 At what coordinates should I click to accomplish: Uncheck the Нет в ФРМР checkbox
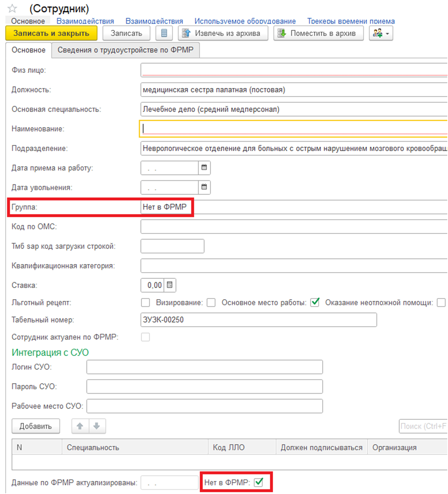[259, 482]
